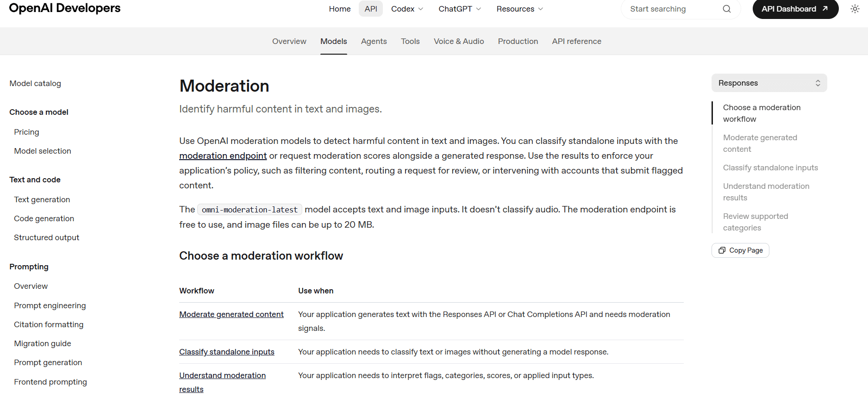This screenshot has height=398, width=868.
Task: Switch to the Voice & Audio tab
Action: click(459, 41)
